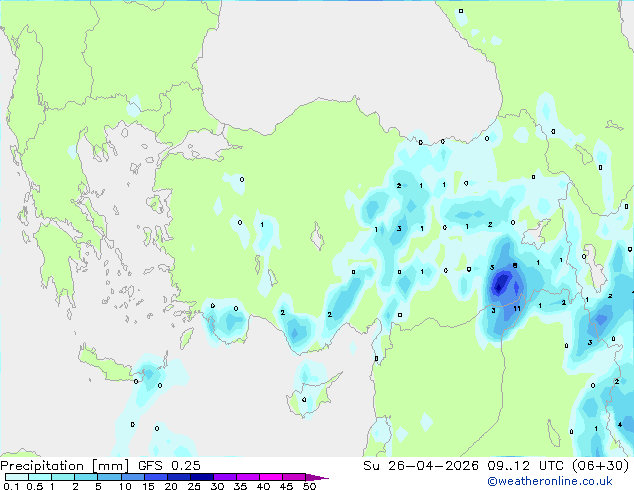Click the 40–45 mm magenta legend swatch
Screen dimensions: 634x490
pos(271,477)
